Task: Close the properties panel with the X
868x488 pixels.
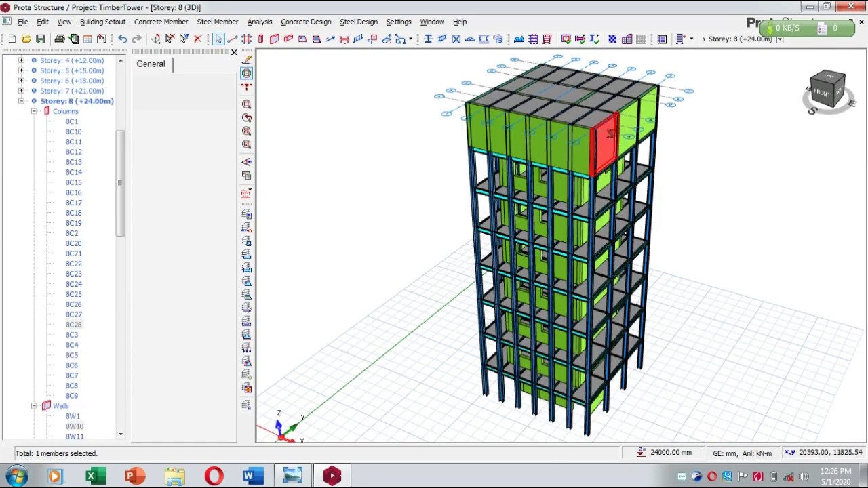Action: (234, 52)
